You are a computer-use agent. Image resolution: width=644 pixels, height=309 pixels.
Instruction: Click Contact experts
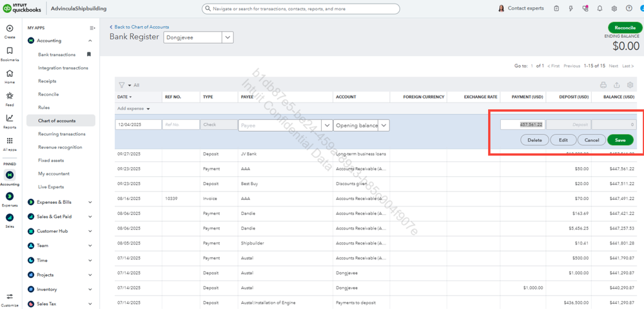pos(526,8)
